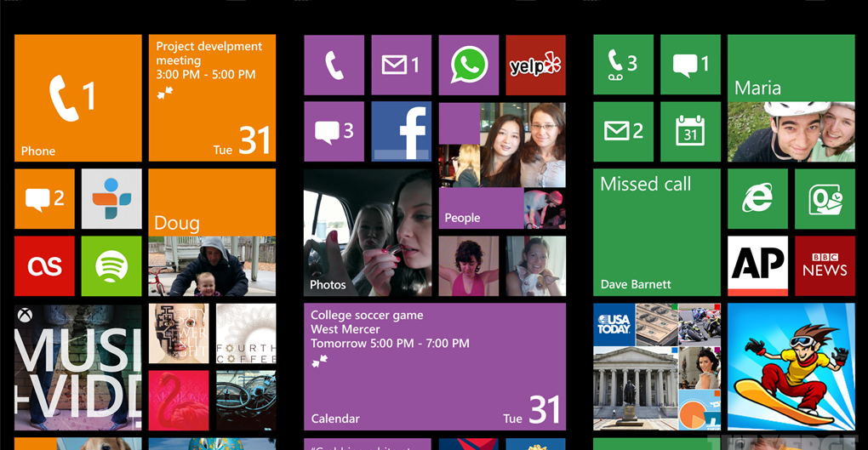This screenshot has height=450, width=868.
Task: Open the Missed call Dave Barnett tile
Action: pos(657,232)
